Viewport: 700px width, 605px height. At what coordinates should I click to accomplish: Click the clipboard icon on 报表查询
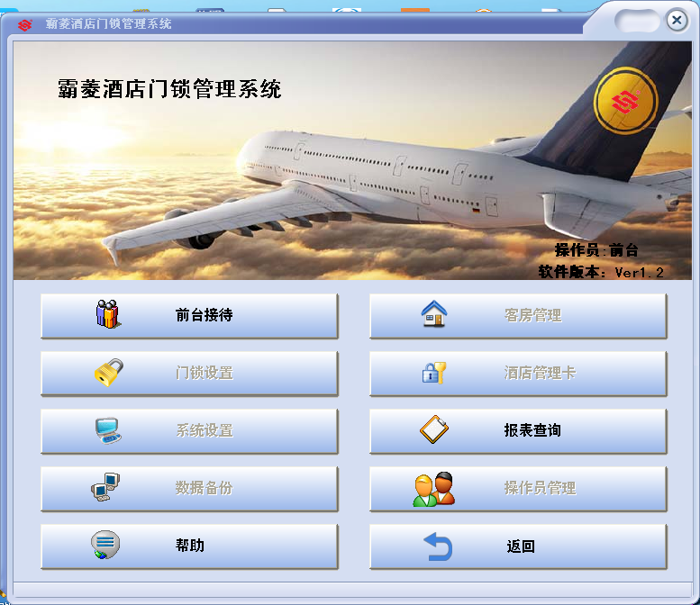click(434, 429)
